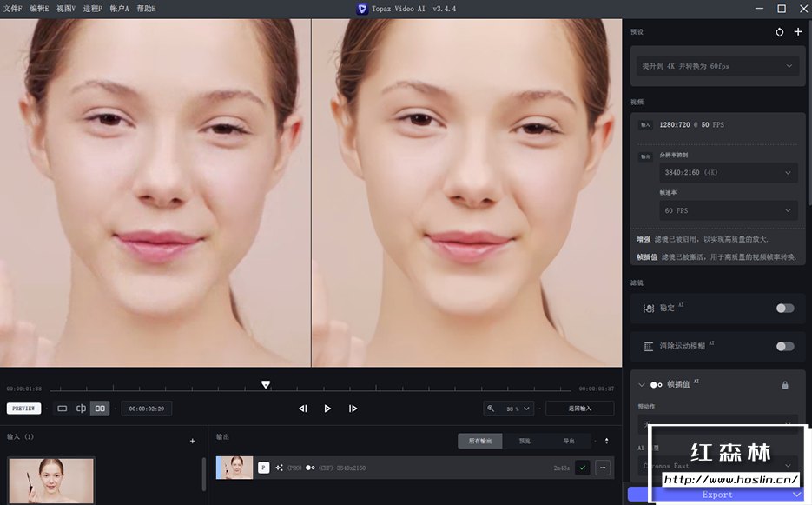Expand the 60 FPS frame rate dropdown

(x=728, y=210)
